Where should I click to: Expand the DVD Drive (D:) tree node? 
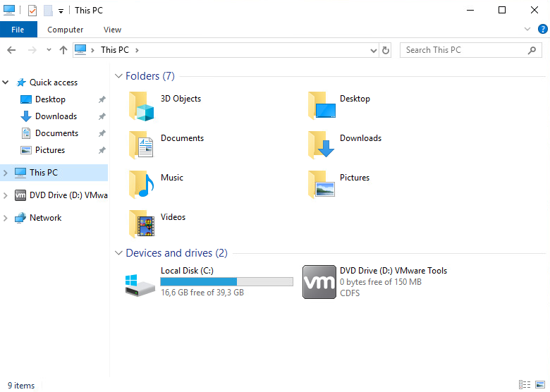5,195
